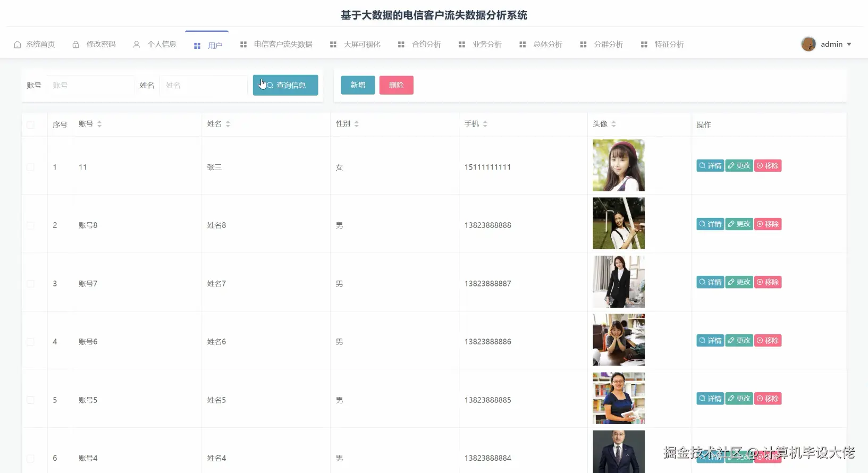Sort table by 姓名 column arrows
The width and height of the screenshot is (868, 473).
click(x=228, y=124)
